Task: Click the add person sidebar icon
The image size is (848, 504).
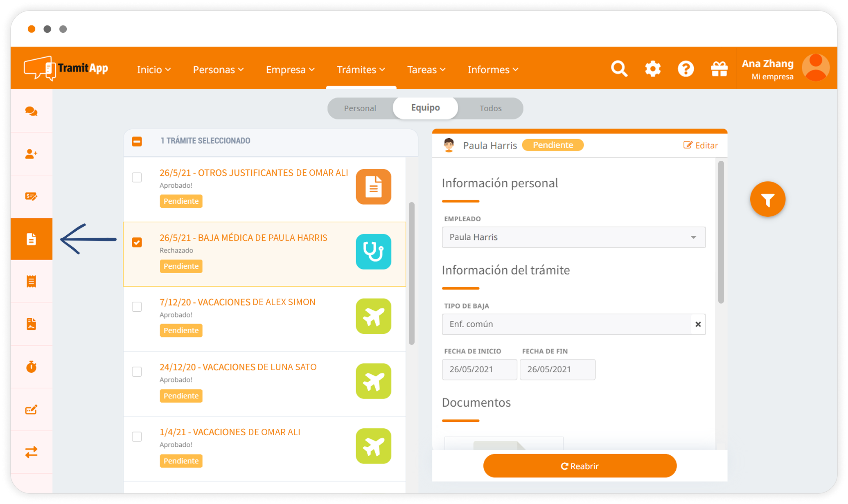Action: coord(31,154)
